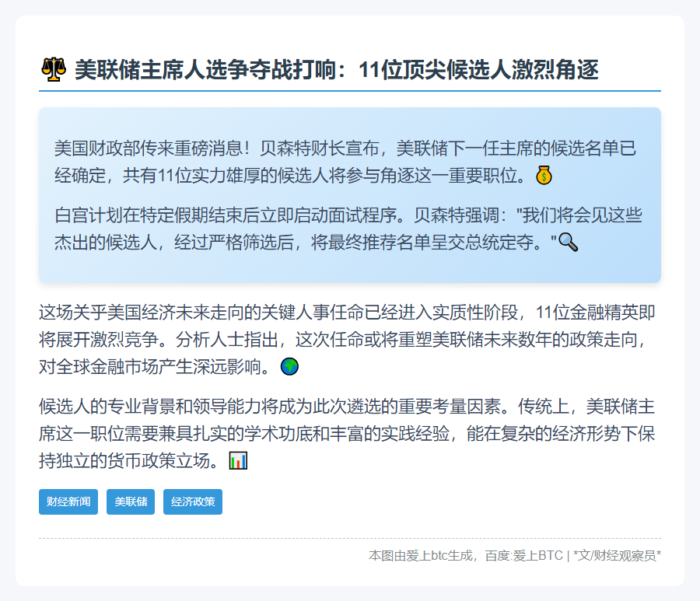Screen dimensions: 700x601
Task: Select the 财经新闻 tag
Action: coord(68,501)
